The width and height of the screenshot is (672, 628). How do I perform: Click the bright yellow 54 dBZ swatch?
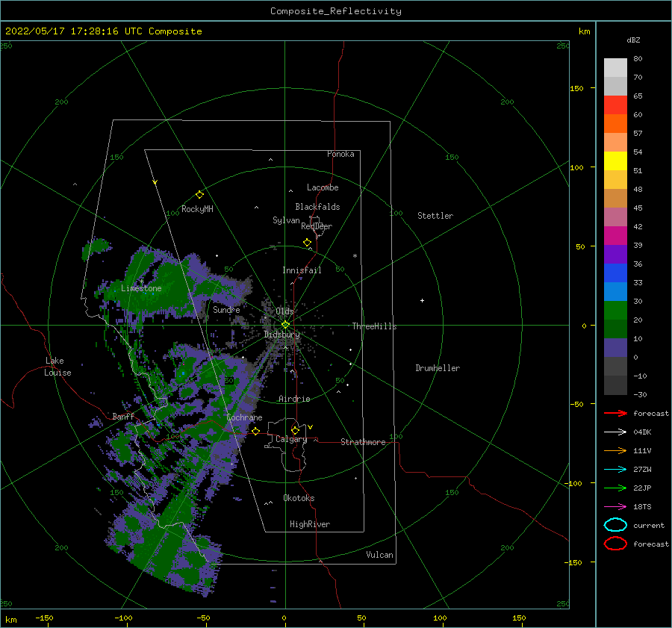click(615, 161)
